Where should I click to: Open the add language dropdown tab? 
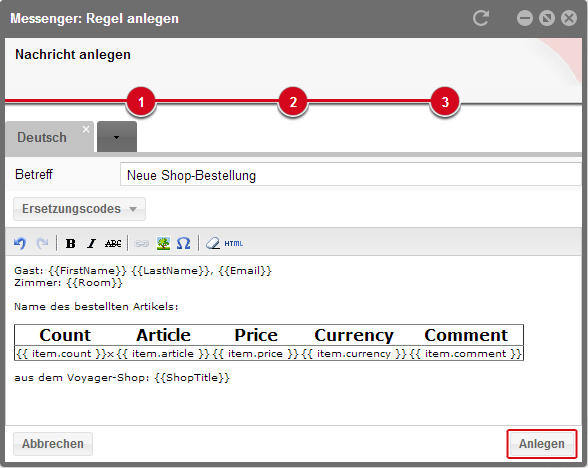[117, 137]
